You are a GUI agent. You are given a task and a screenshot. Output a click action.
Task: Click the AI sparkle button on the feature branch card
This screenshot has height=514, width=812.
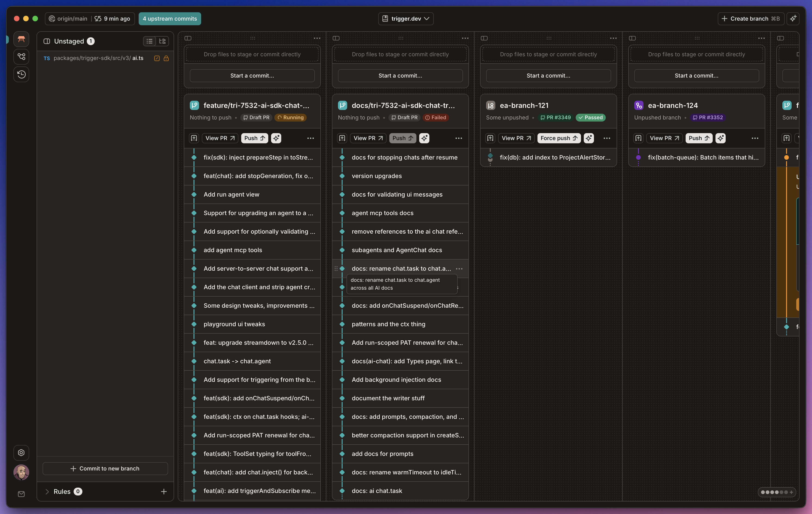(x=276, y=138)
